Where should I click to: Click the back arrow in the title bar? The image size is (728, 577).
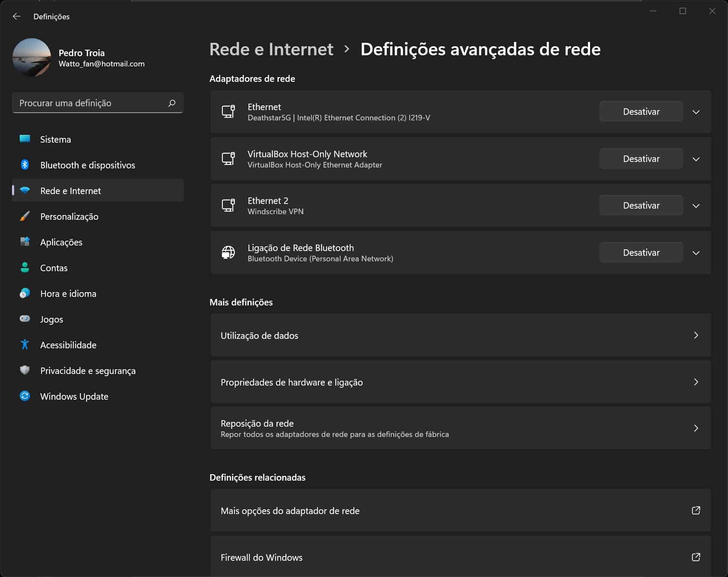pos(17,16)
